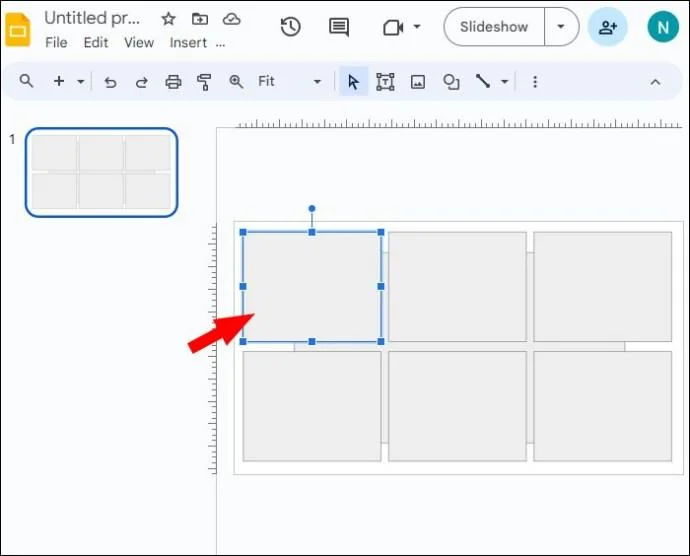The image size is (690, 556).
Task: Expand the Line type dropdown arrow
Action: (505, 81)
